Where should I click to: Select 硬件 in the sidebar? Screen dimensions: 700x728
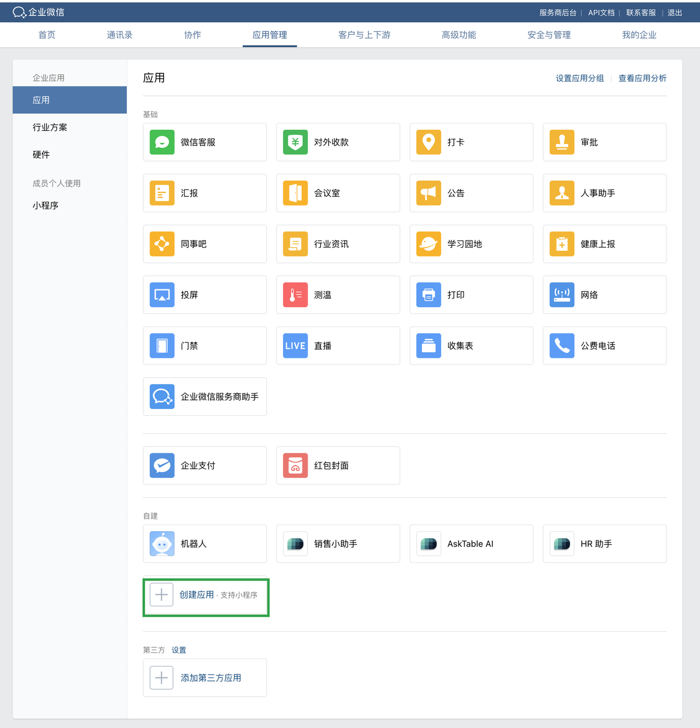(x=41, y=155)
